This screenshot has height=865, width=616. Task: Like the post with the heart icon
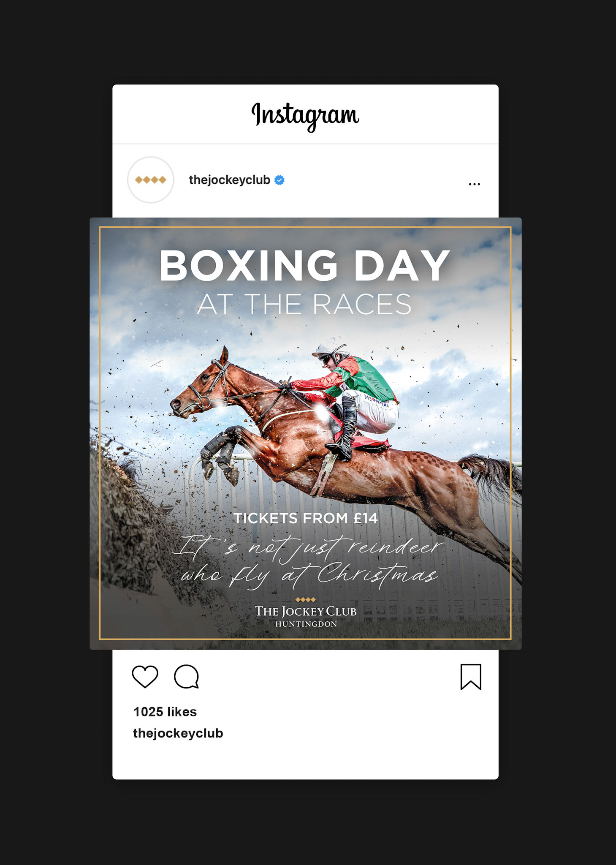coord(145,676)
